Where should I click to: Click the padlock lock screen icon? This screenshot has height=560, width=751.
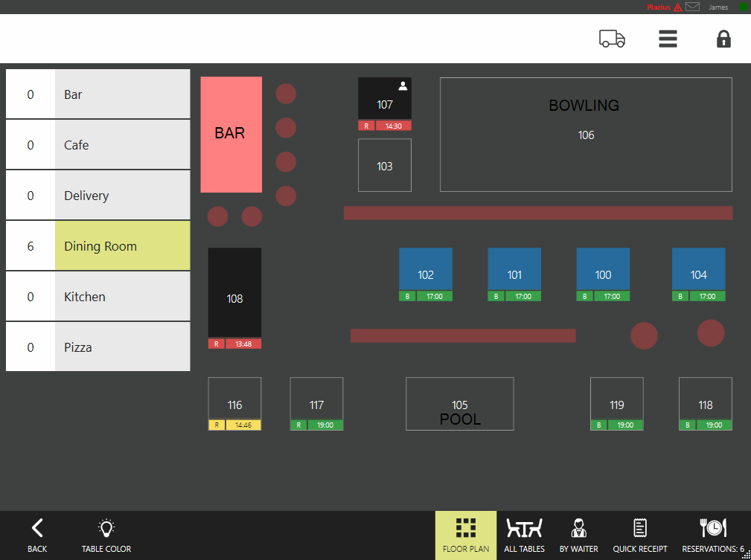click(x=723, y=39)
